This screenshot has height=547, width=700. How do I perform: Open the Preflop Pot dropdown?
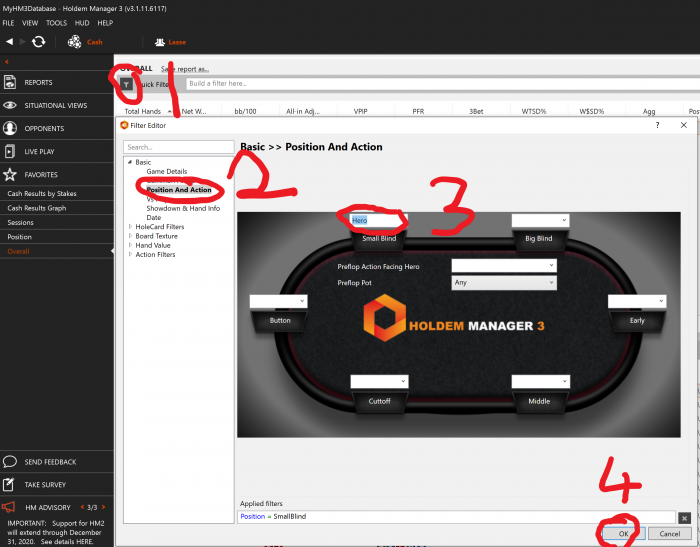tap(504, 282)
